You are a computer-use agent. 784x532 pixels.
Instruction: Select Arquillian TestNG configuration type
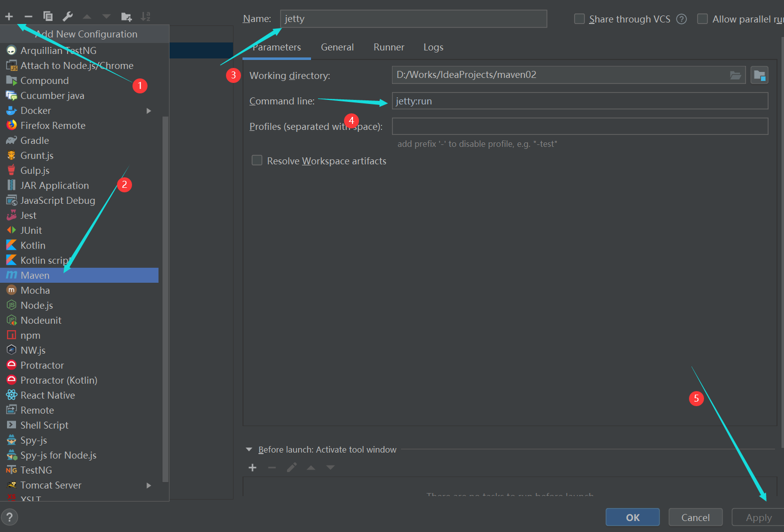click(80, 50)
